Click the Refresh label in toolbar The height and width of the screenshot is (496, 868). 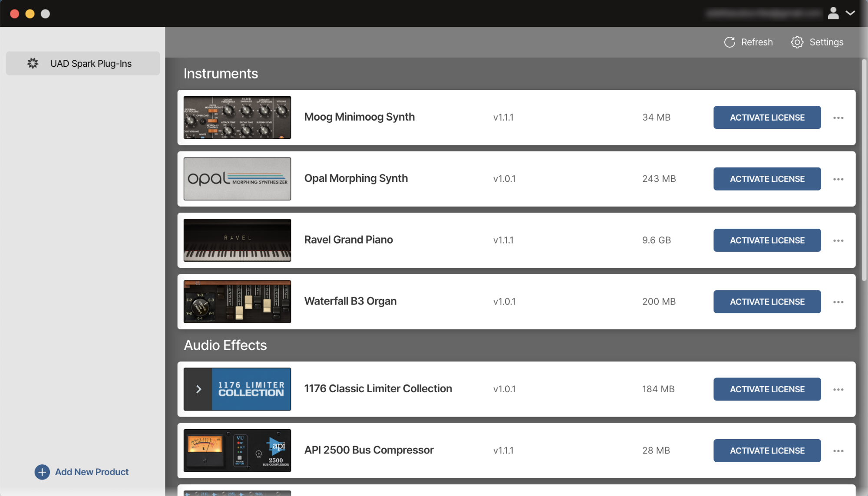click(757, 42)
